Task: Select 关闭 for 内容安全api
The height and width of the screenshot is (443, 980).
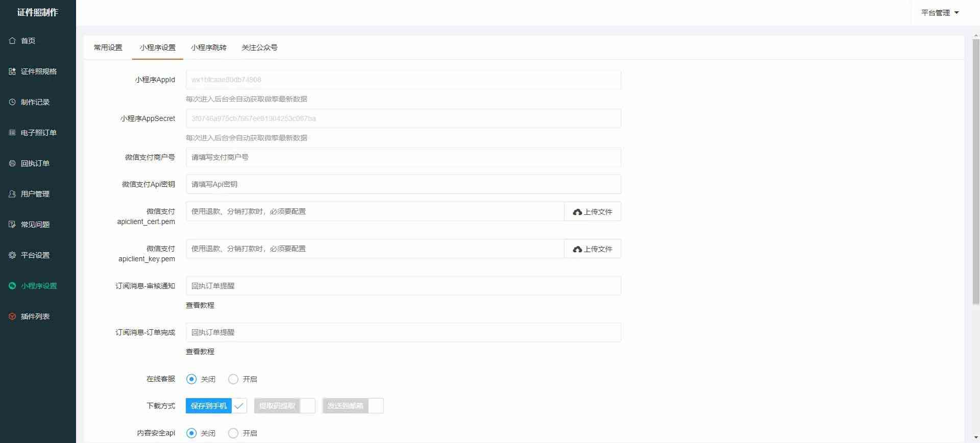Action: click(191, 433)
